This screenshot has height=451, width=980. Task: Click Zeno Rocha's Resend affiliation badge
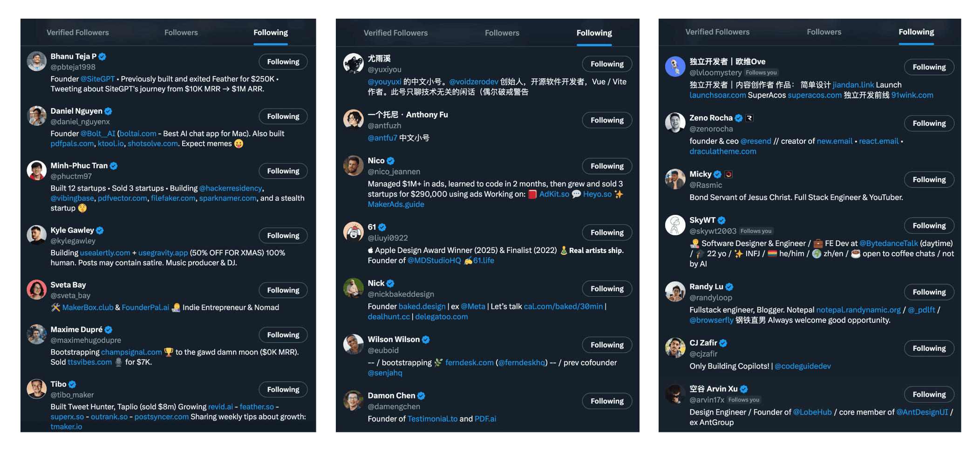[x=749, y=118]
